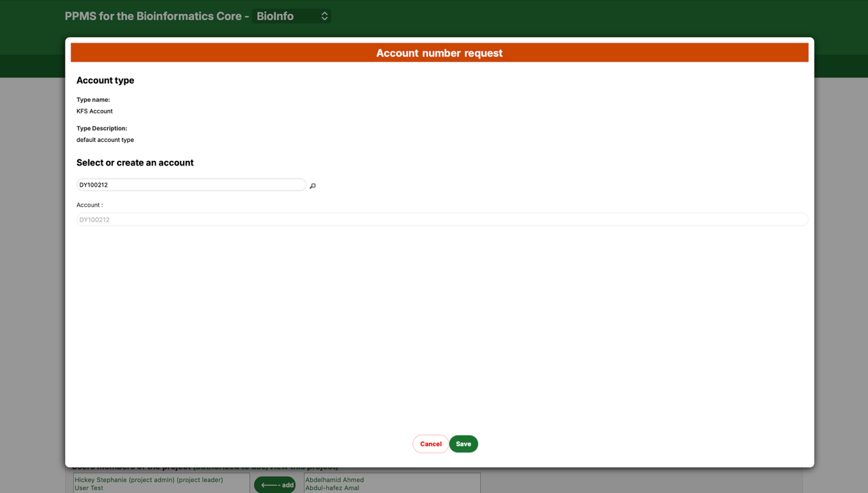868x493 pixels.
Task: Click the account search magnifier icon
Action: [313, 186]
